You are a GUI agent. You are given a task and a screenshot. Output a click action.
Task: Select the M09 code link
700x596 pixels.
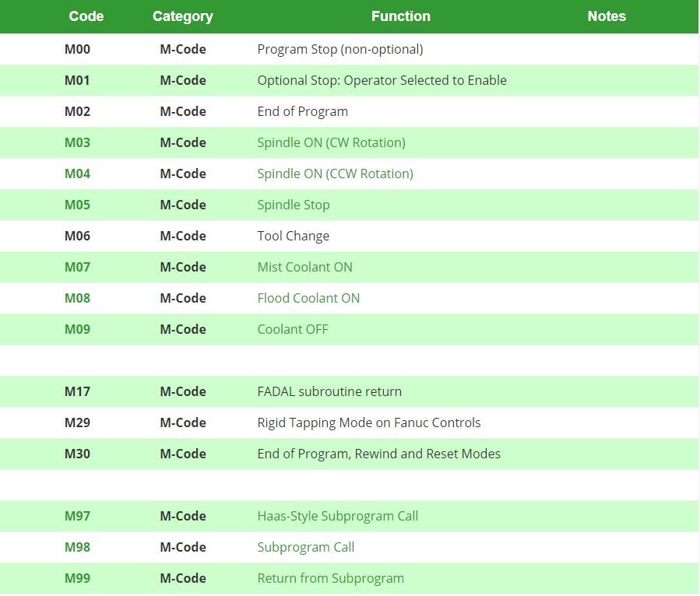tap(78, 329)
